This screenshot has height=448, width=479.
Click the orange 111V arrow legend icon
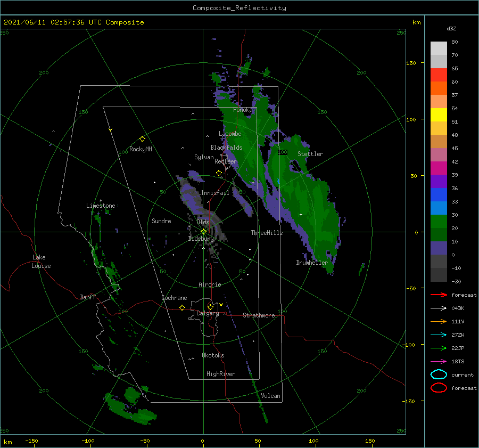pos(439,321)
